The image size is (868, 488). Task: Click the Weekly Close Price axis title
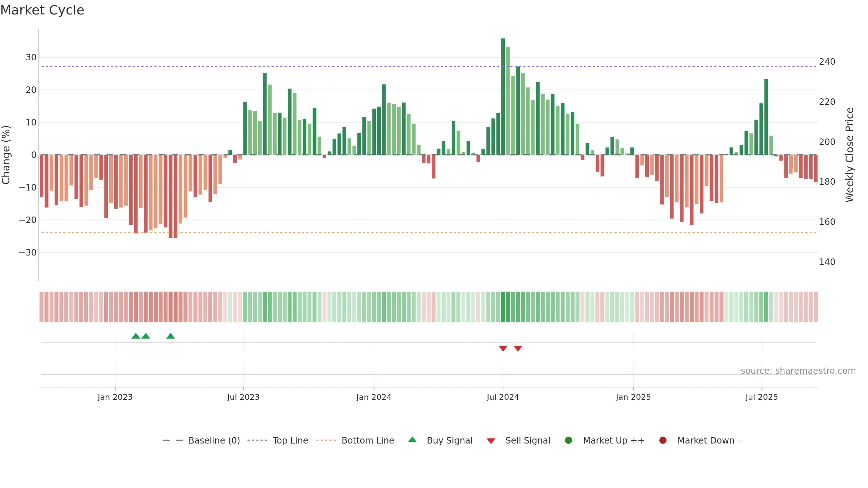pyautogui.click(x=850, y=155)
